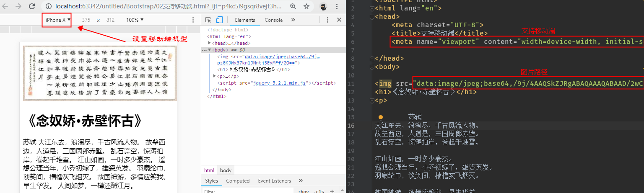Open the jquery-3.2.1.min.js link
This screenshot has height=193, width=644.
pos(280,83)
